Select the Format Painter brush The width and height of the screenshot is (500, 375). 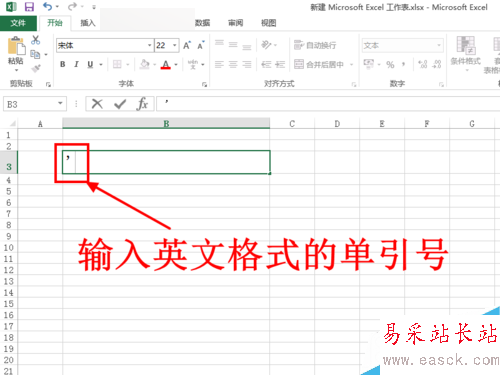[35, 68]
